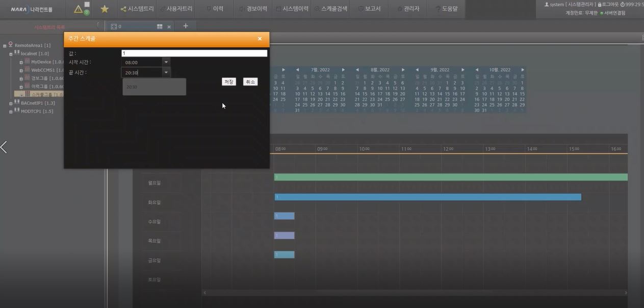Screen dimensions: 644x308
Task: Go to previous month on 7월 2022 calendar
Action: tap(298, 70)
